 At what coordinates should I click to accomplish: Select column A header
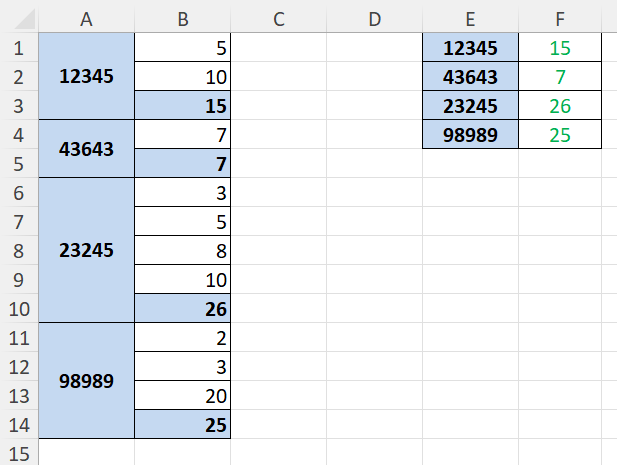86,19
